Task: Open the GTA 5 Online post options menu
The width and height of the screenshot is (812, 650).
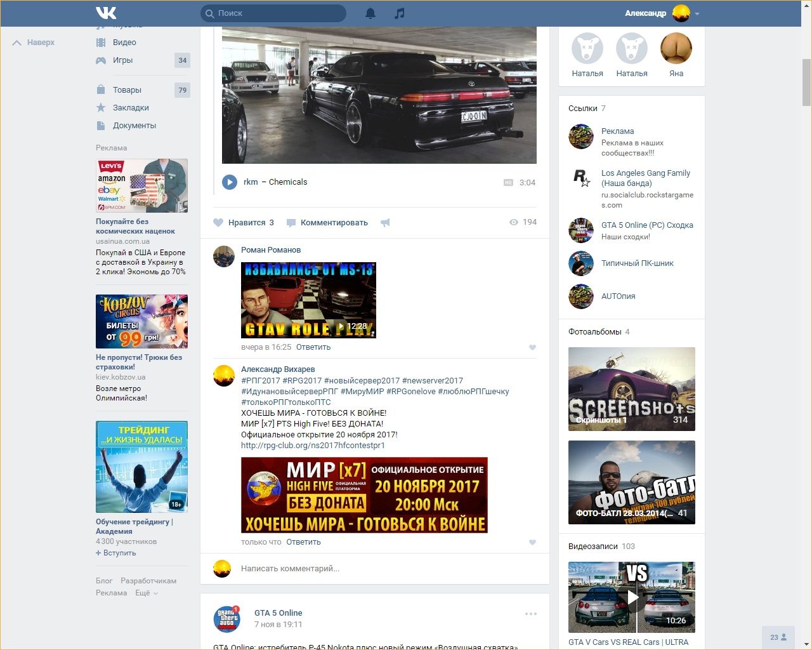Action: (531, 614)
